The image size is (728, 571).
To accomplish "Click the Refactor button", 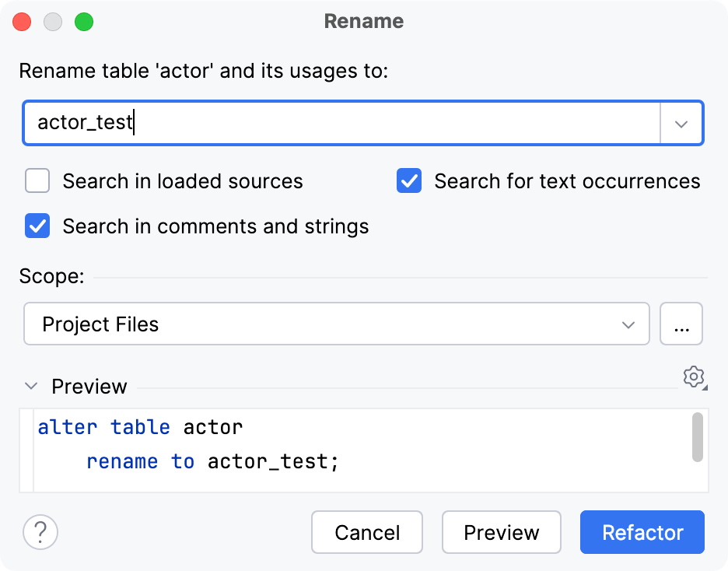I will pos(642,532).
